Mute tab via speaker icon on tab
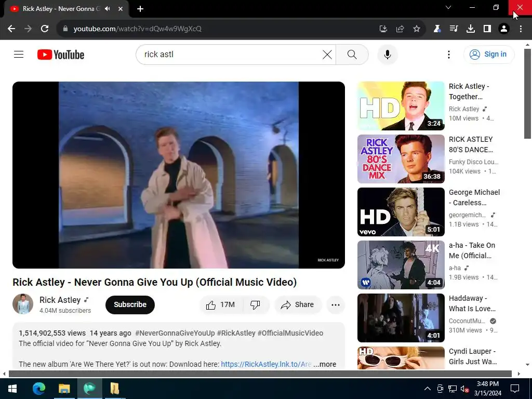The image size is (532, 399). pyautogui.click(x=108, y=9)
